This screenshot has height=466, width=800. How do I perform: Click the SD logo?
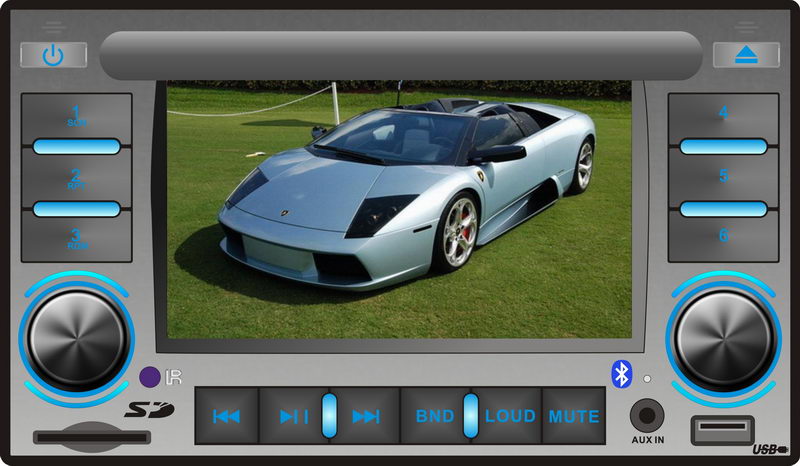149,409
